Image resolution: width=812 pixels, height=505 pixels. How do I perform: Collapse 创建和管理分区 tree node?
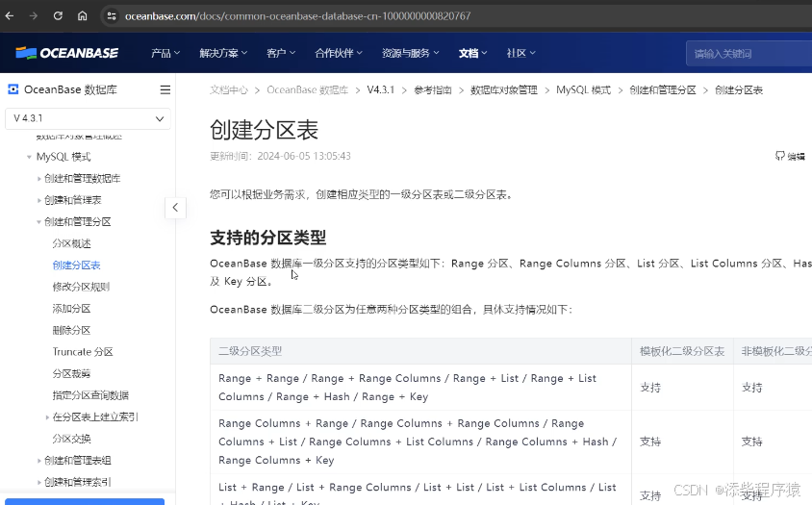[38, 222]
